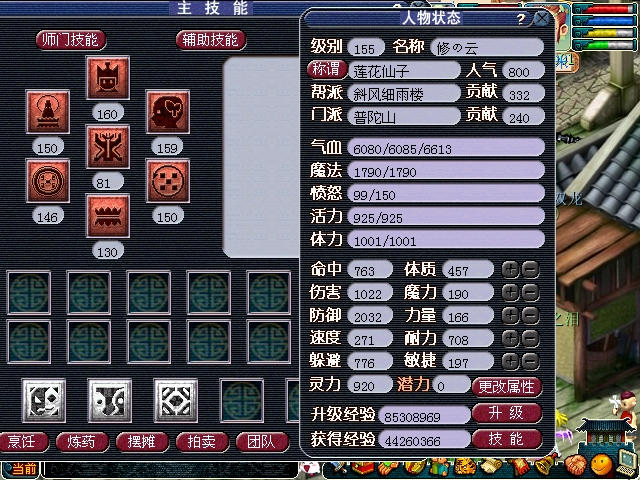Select the round coin skill icon above 146
The image size is (640, 480).
point(48,181)
